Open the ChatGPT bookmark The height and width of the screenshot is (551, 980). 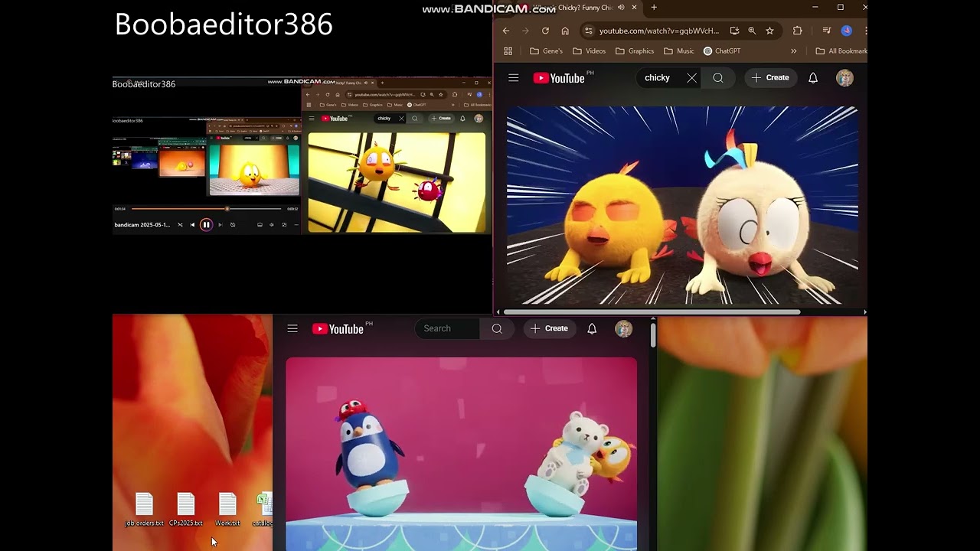pos(722,51)
